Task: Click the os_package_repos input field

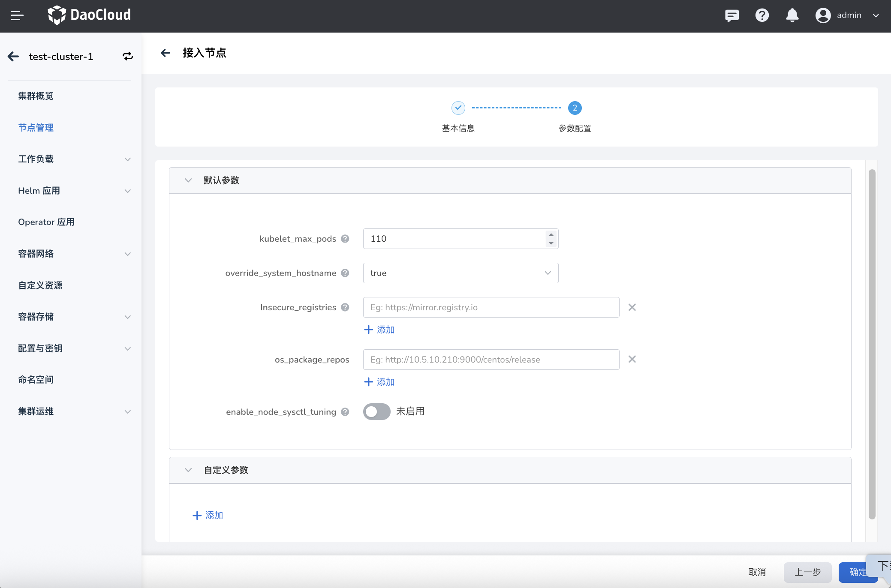Action: pos(491,360)
